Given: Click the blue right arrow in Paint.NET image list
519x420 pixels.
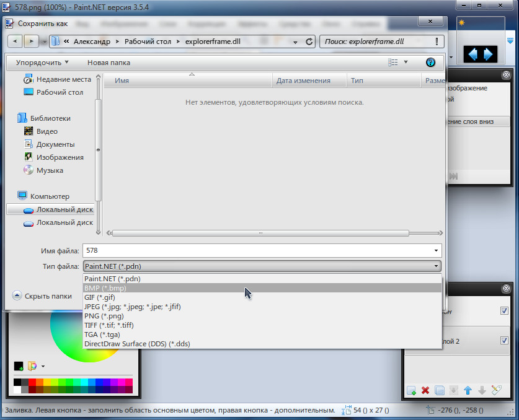Looking at the screenshot, I should click(488, 55).
